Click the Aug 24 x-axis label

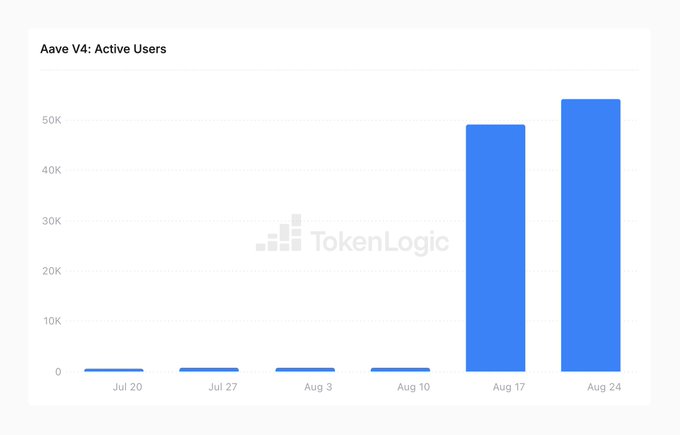604,387
